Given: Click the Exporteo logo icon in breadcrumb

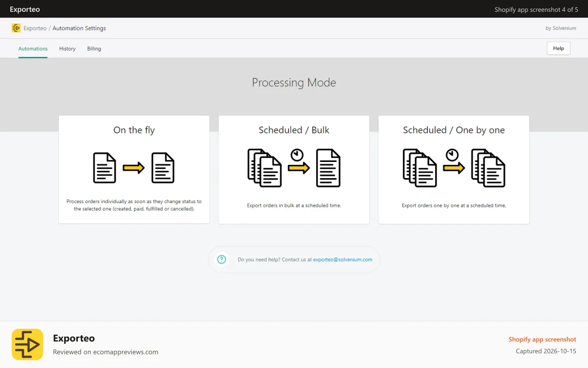Looking at the screenshot, I should tap(16, 28).
